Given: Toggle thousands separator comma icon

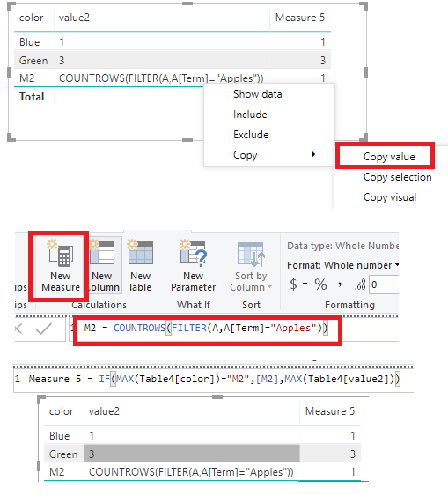Looking at the screenshot, I should pyautogui.click(x=340, y=285).
